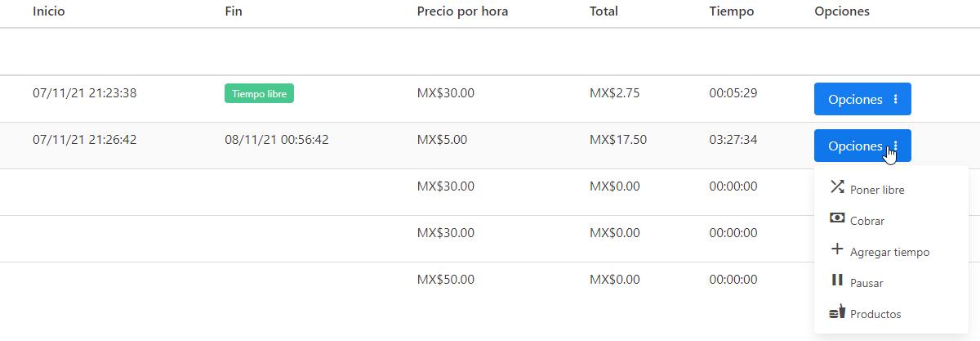Click the pause icon beside Pausar
This screenshot has width=980, height=341.
click(x=836, y=280)
